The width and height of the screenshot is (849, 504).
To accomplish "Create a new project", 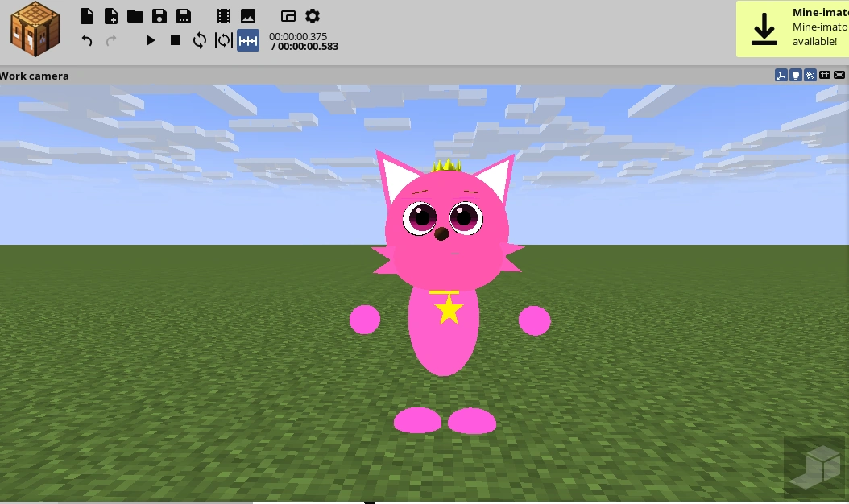I will tap(86, 15).
